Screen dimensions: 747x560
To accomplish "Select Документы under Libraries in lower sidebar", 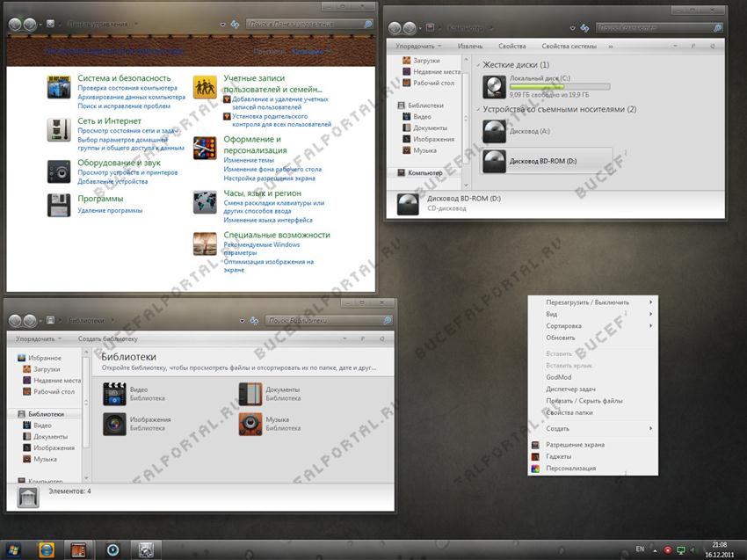I will tap(51, 437).
